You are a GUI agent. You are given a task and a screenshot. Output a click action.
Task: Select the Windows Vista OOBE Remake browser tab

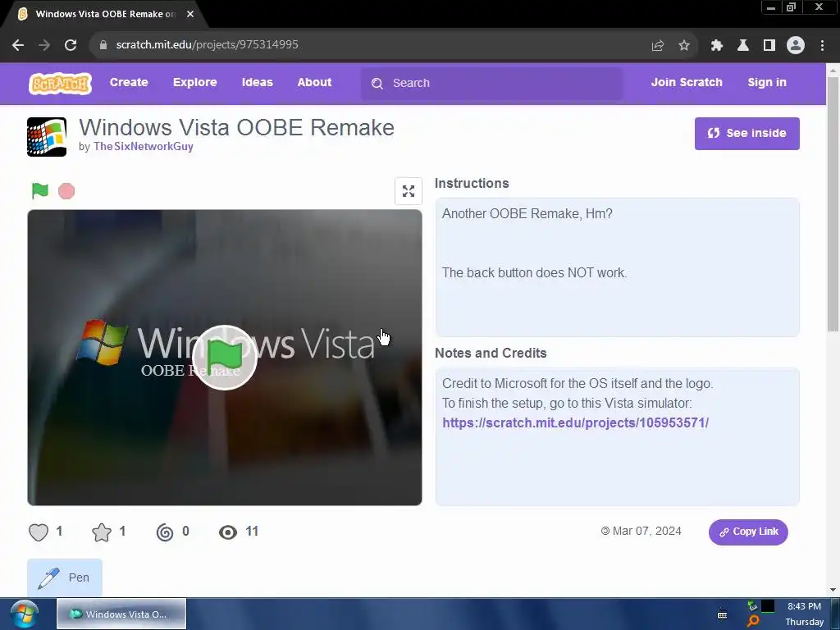tap(104, 14)
